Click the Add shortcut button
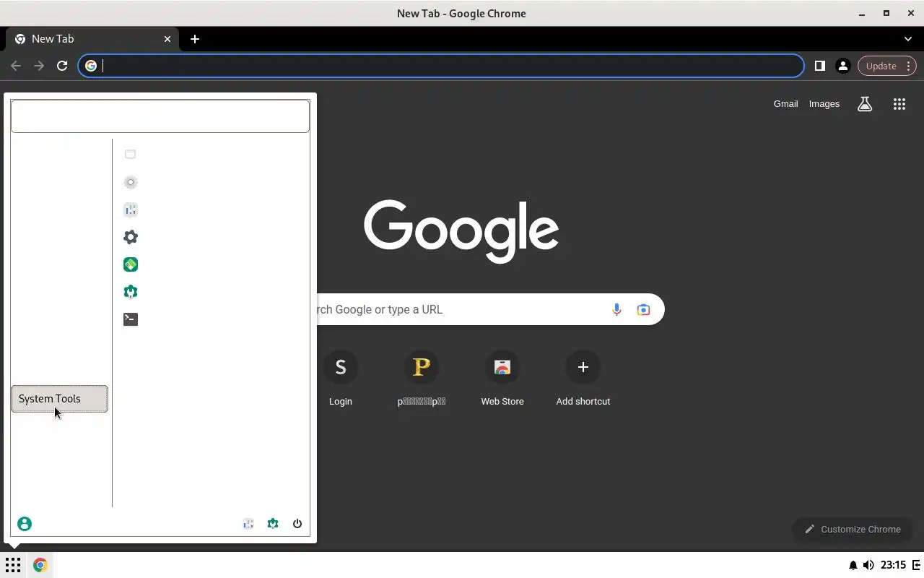 583,379
